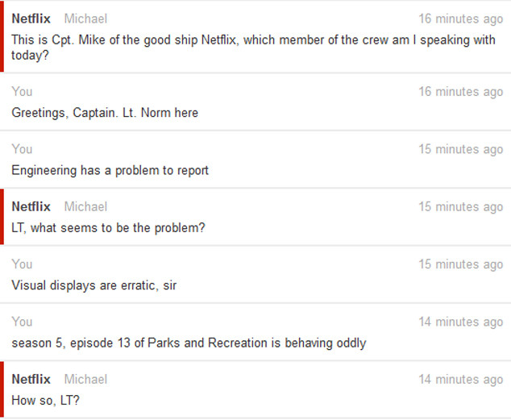Click 'Visual displays are erratic, sir' message
Image resolution: width=511 pixels, height=420 pixels.
[x=93, y=285]
